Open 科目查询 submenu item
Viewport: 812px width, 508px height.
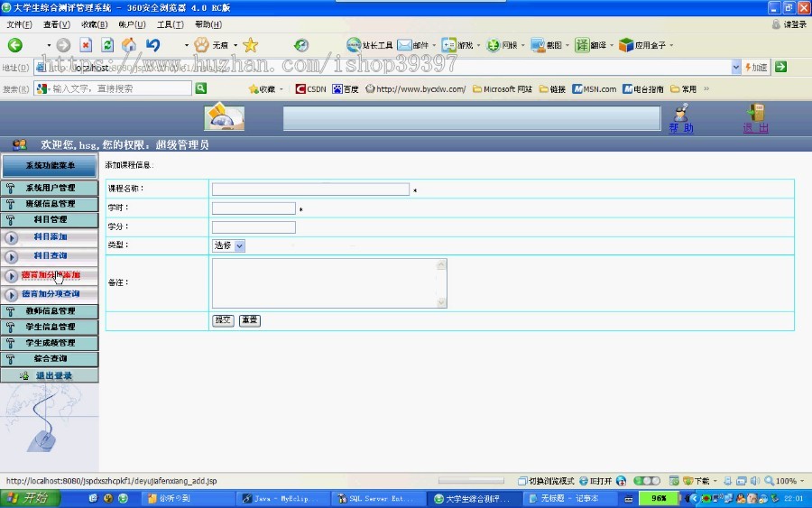tap(50, 255)
